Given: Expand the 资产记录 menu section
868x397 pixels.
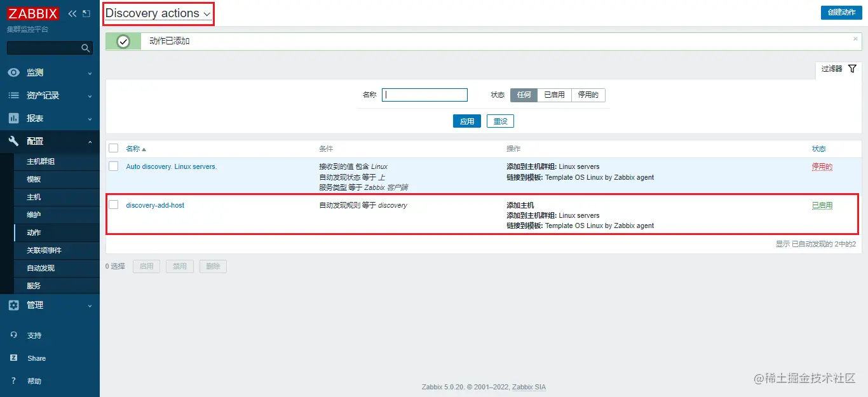Looking at the screenshot, I should [x=50, y=95].
